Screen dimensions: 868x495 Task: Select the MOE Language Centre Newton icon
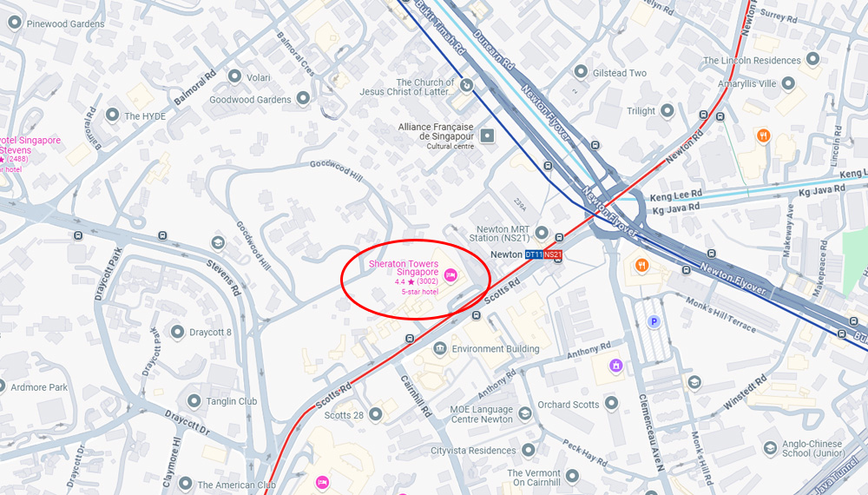[525, 413]
